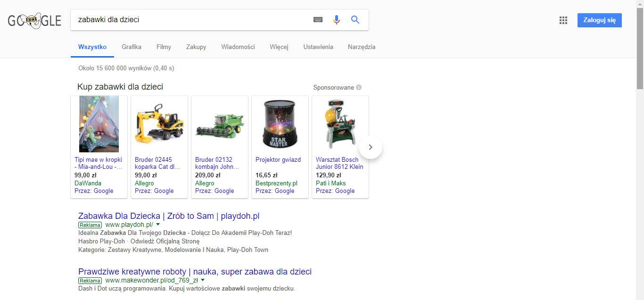The image size is (644, 300).
Task: Click 'Przez: Google' under Bestprezenty.pl product
Action: pyautogui.click(x=275, y=191)
